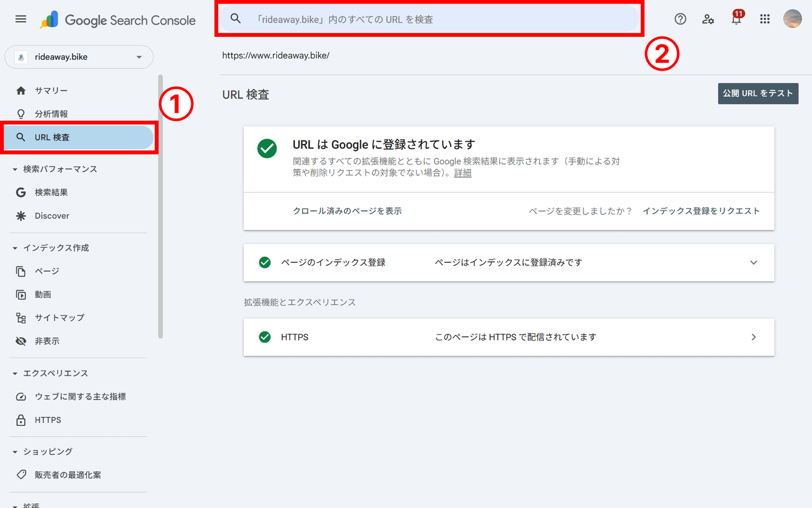
Task: Click the Google Search Console logo
Action: coord(117,20)
